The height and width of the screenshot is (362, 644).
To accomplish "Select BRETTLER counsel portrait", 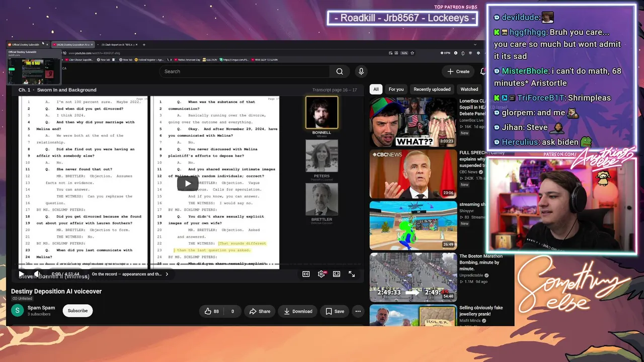I will tap(321, 200).
